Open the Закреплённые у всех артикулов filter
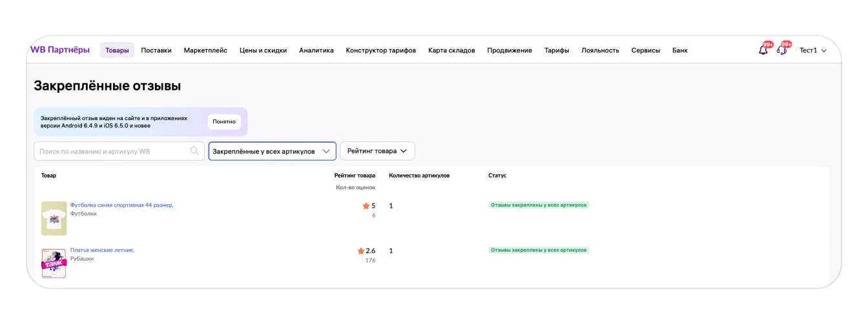The image size is (868, 324). (272, 151)
